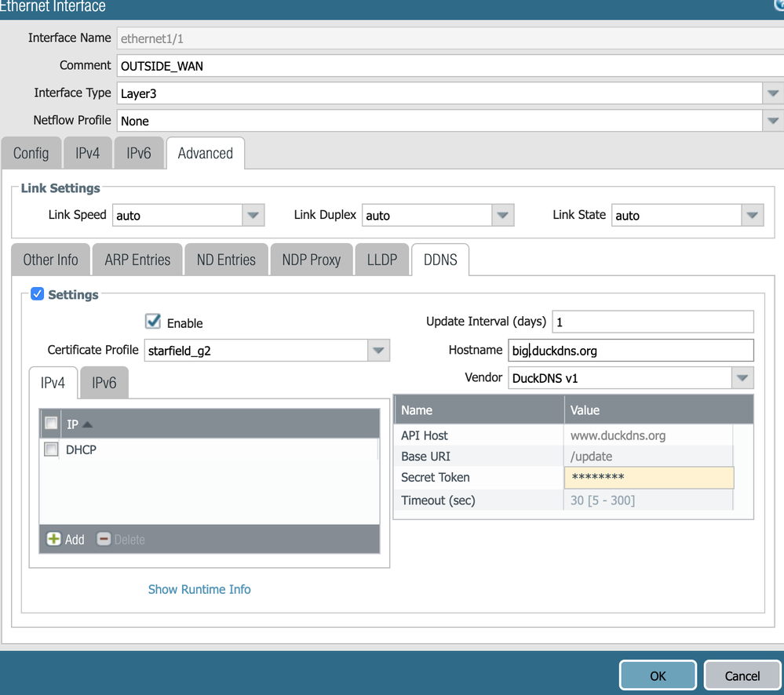Open the Vendor DuckDNS dropdown

pyautogui.click(x=742, y=378)
